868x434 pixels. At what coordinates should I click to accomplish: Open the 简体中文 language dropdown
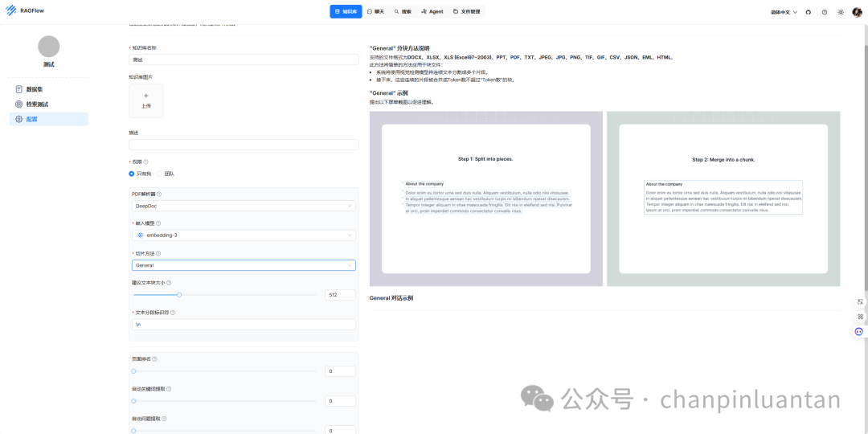coord(784,11)
